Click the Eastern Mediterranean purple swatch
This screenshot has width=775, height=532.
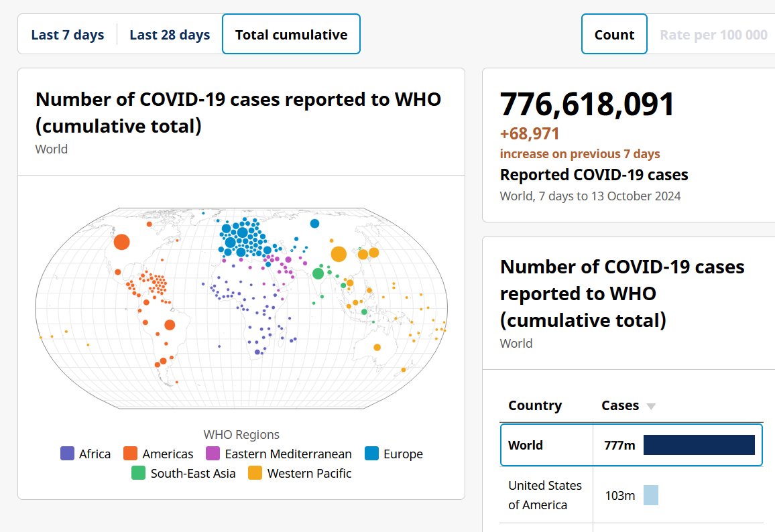[x=213, y=454]
